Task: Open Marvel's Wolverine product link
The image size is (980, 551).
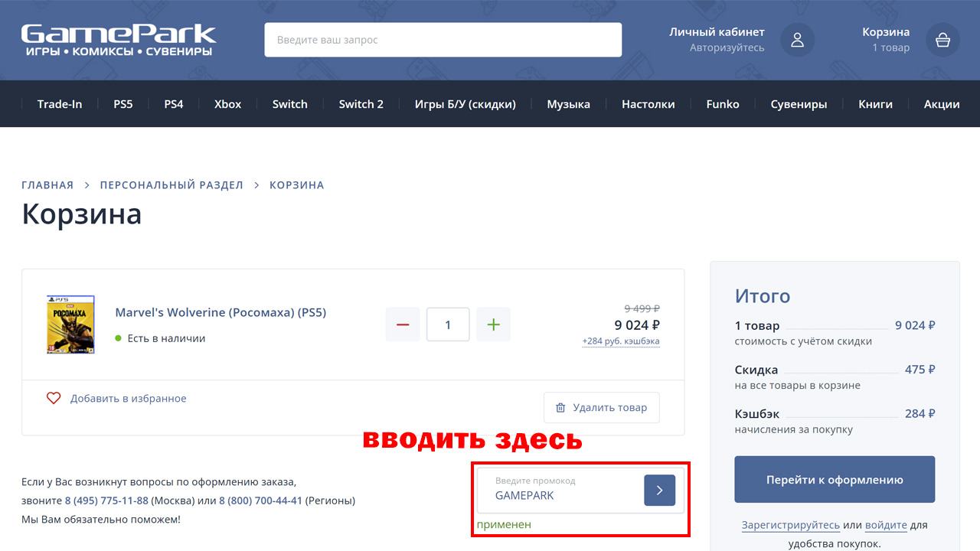Action: pyautogui.click(x=220, y=312)
